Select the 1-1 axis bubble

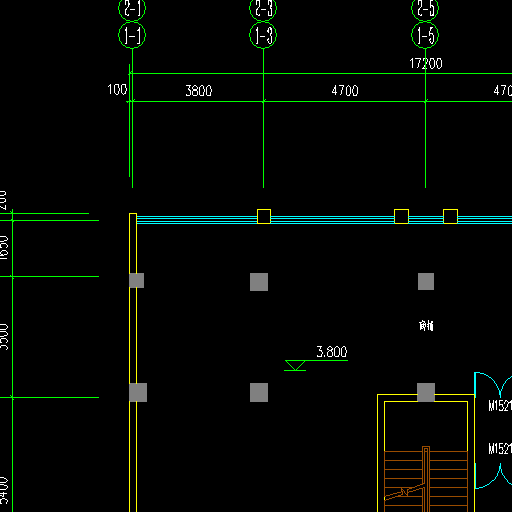tap(132, 35)
